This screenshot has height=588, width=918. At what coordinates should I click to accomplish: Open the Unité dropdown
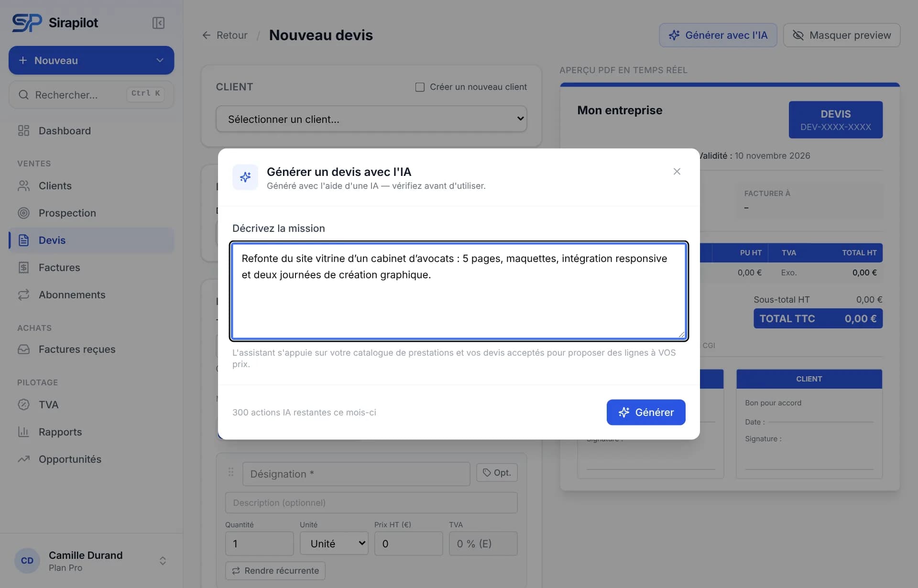[334, 544]
